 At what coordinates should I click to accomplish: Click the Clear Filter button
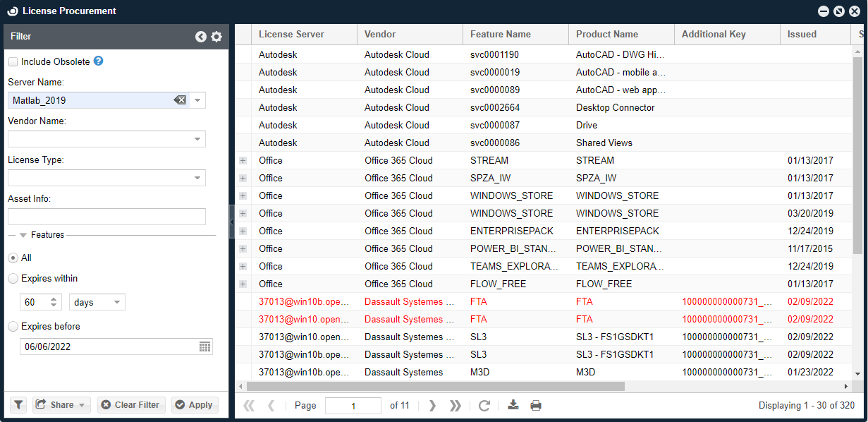point(130,405)
